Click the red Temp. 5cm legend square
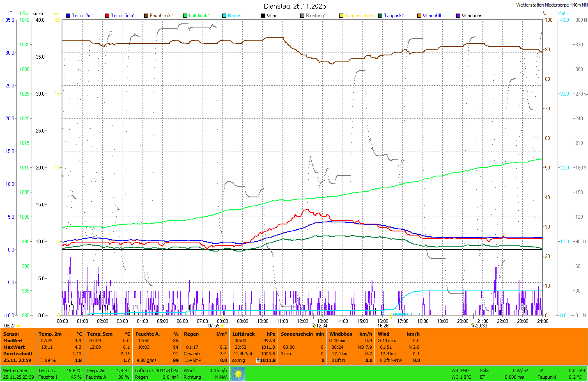This screenshot has width=588, height=382. pyautogui.click(x=107, y=16)
